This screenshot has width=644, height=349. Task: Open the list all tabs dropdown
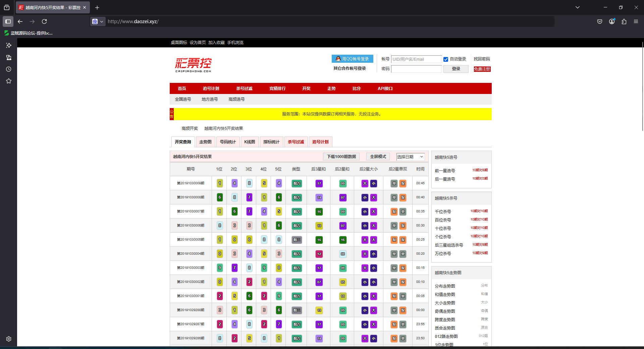click(578, 7)
